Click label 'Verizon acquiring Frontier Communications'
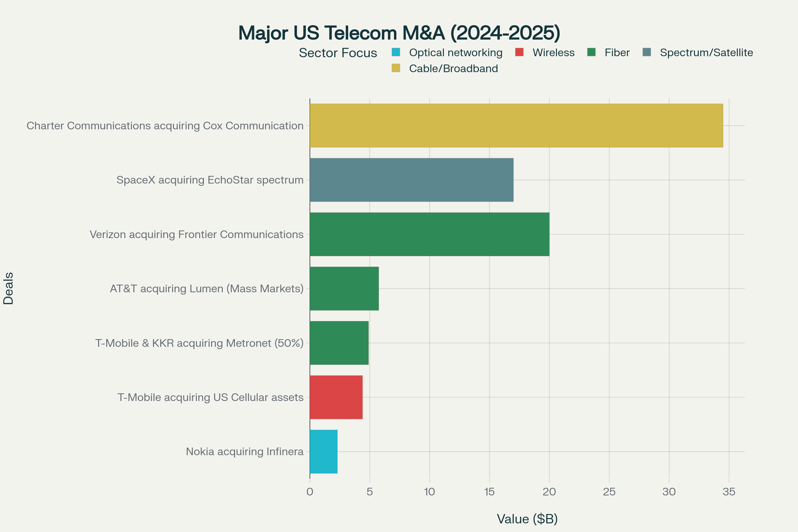 coord(197,234)
